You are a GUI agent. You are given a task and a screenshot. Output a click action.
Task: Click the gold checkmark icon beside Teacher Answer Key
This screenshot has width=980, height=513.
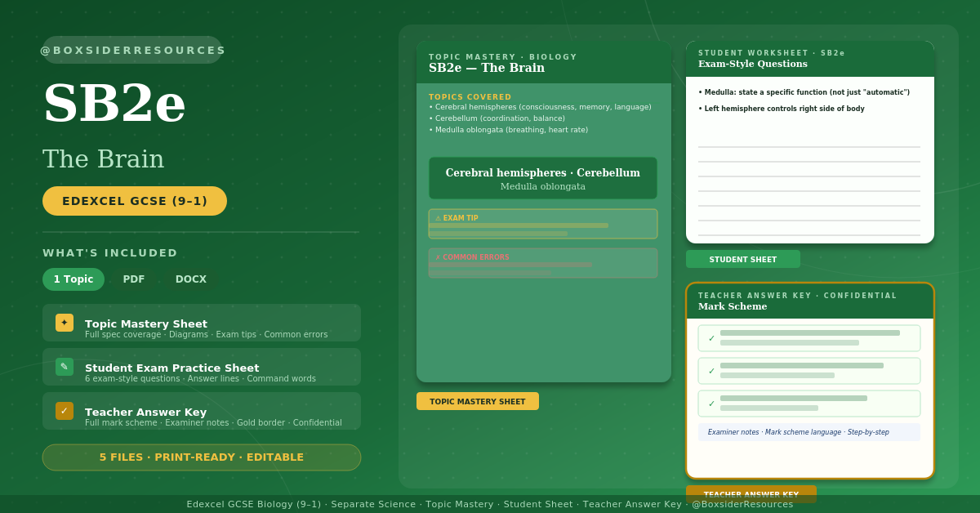point(65,411)
